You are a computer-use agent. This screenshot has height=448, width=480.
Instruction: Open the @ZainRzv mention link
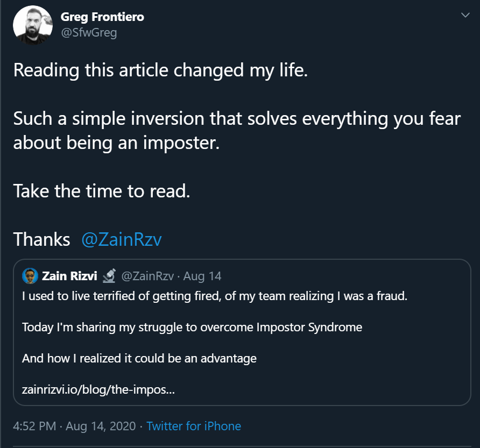(122, 239)
